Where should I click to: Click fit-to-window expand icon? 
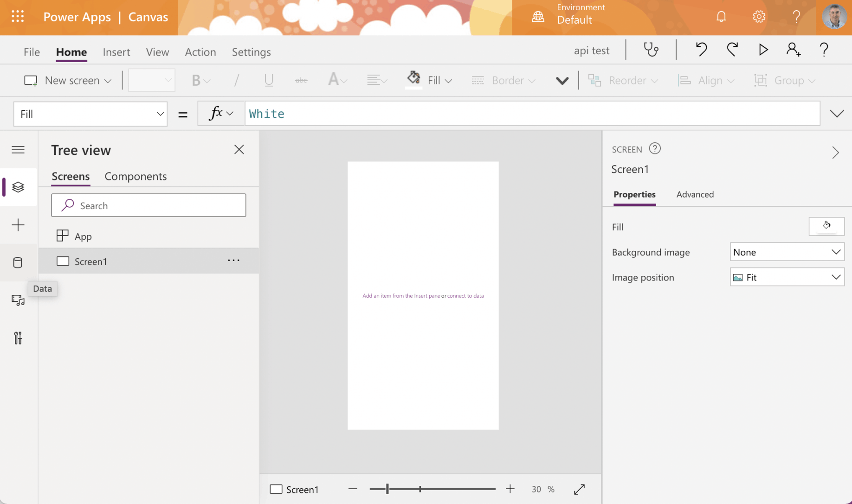(x=579, y=489)
